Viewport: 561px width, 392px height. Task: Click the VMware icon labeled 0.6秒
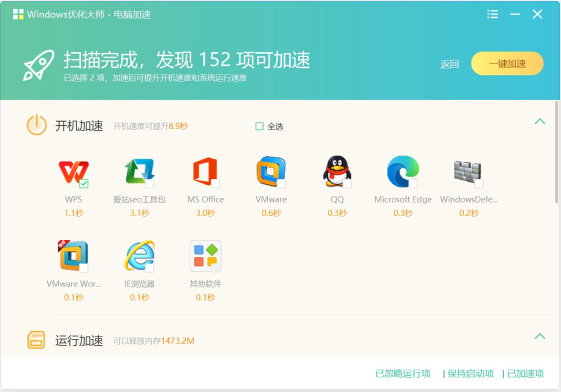(271, 171)
